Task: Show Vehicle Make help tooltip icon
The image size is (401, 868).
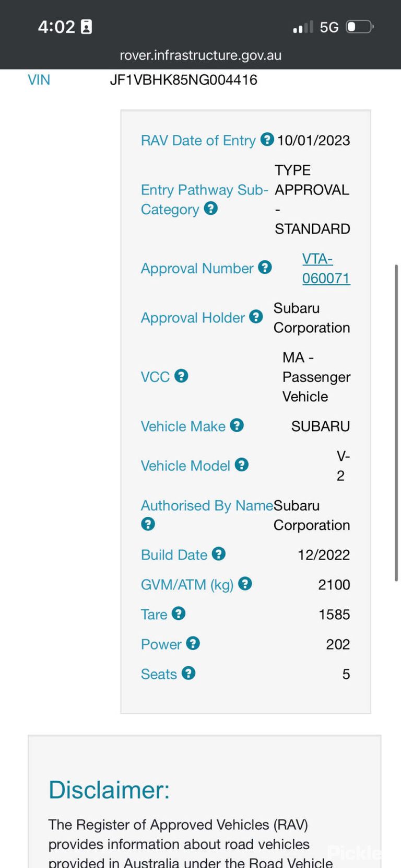Action: pyautogui.click(x=237, y=425)
